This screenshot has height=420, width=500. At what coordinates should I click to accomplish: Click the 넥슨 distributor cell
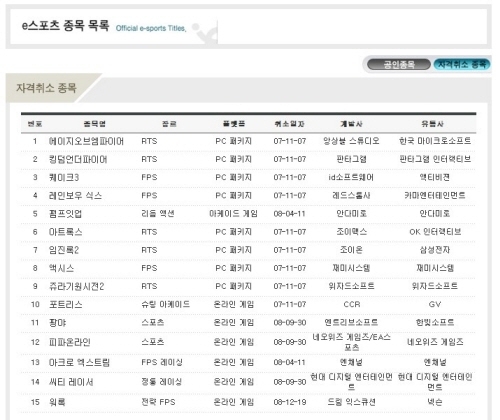tap(435, 402)
